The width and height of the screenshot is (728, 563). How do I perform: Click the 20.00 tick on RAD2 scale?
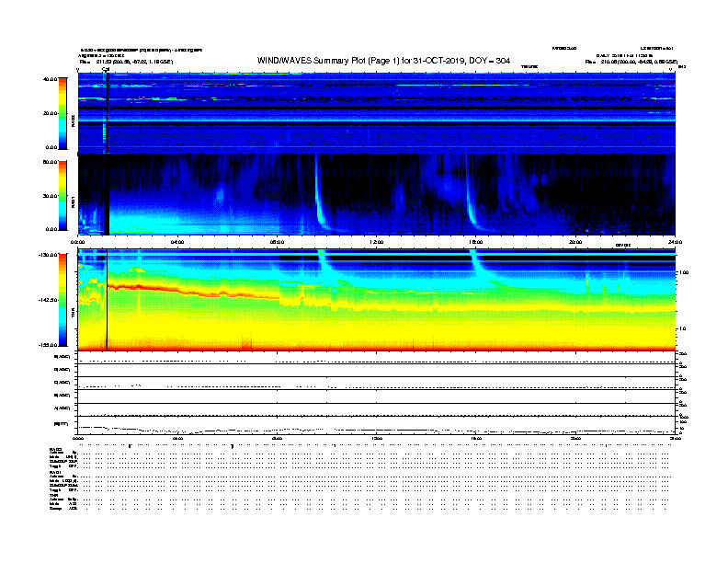coord(50,113)
